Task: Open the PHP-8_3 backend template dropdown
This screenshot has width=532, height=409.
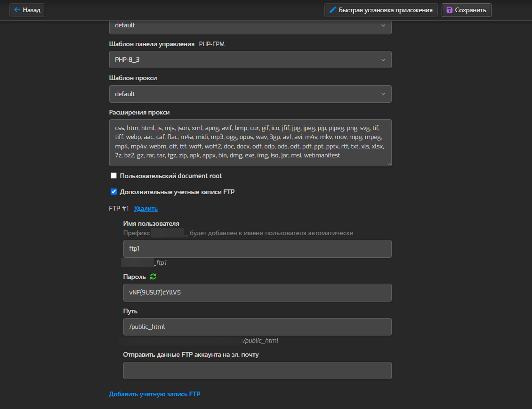Action: [x=250, y=60]
